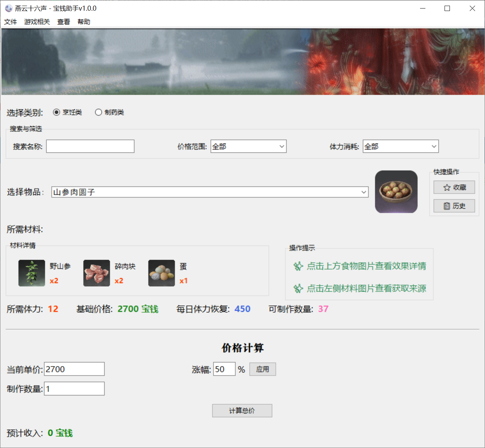The height and width of the screenshot is (448, 485).
Task: Click the 野山参 material icon
Action: point(32,273)
